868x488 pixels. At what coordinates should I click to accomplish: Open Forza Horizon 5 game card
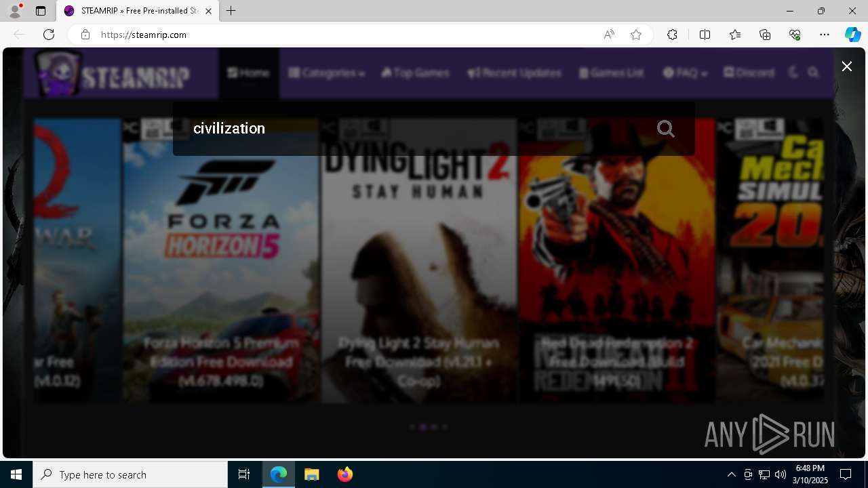click(x=221, y=261)
